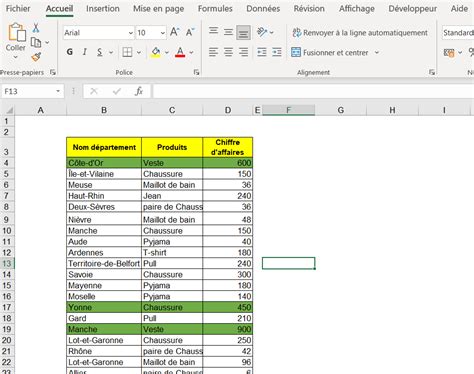The width and height of the screenshot is (474, 374).
Task: Click the Copy icon
Action: pyautogui.click(x=36, y=42)
